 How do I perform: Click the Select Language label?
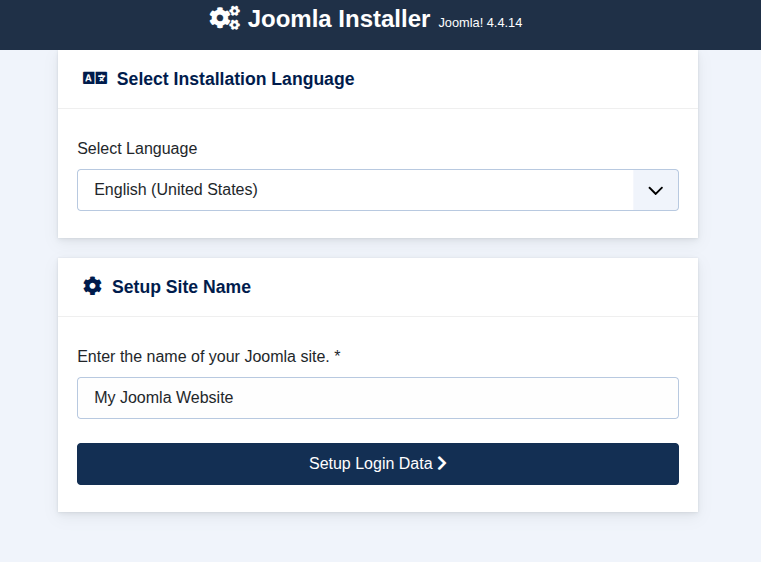(137, 149)
